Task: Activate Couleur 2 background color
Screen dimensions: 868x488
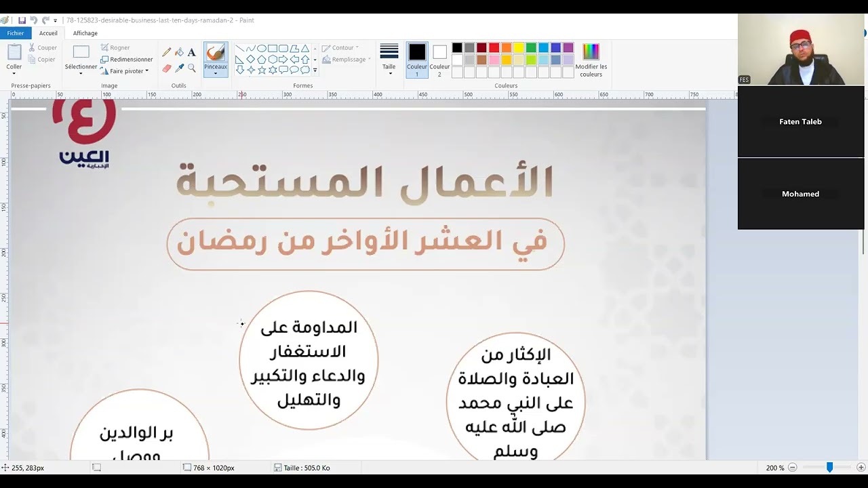Action: coord(439,60)
